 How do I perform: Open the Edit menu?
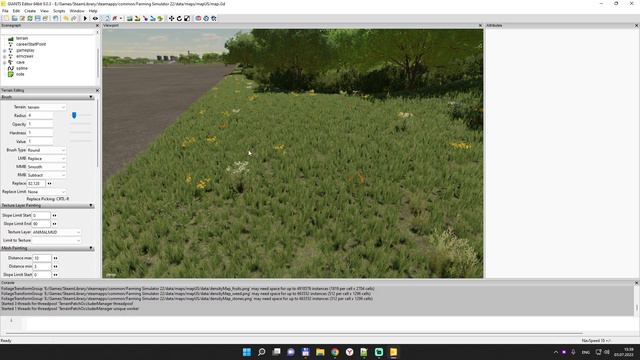(x=16, y=11)
